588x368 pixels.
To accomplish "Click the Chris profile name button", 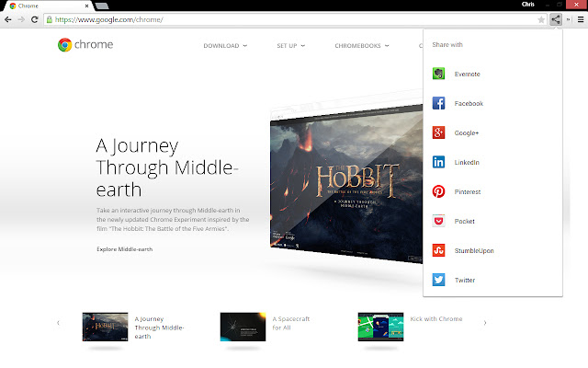I will pos(528,4).
